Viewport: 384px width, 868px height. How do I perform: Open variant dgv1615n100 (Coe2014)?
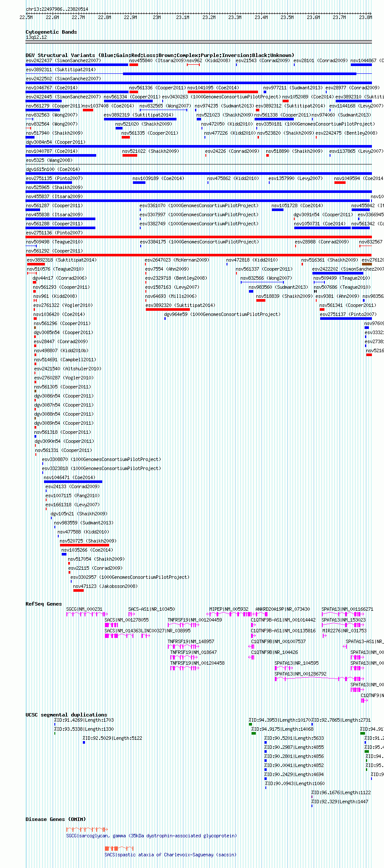tap(53, 169)
